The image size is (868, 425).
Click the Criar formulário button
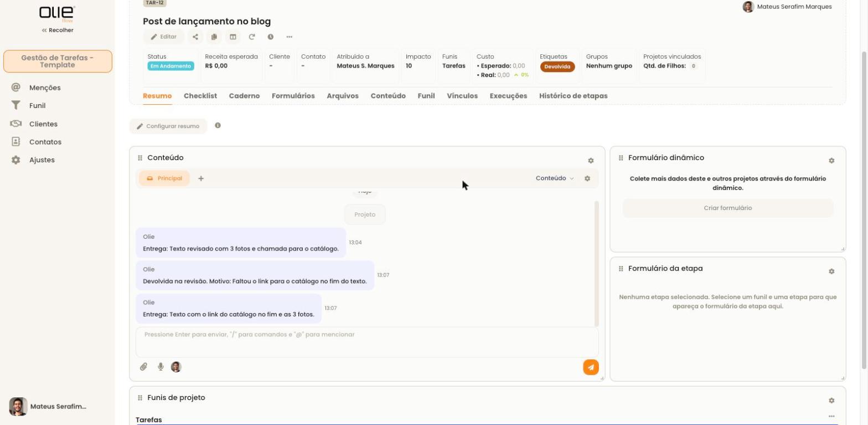(727, 208)
